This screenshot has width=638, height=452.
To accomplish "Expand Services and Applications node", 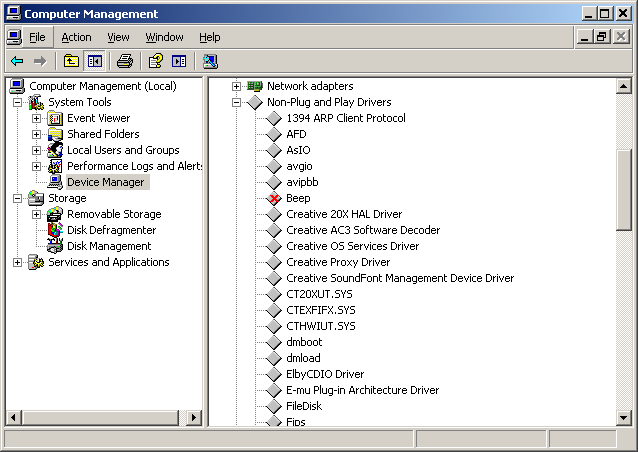I will [17, 262].
